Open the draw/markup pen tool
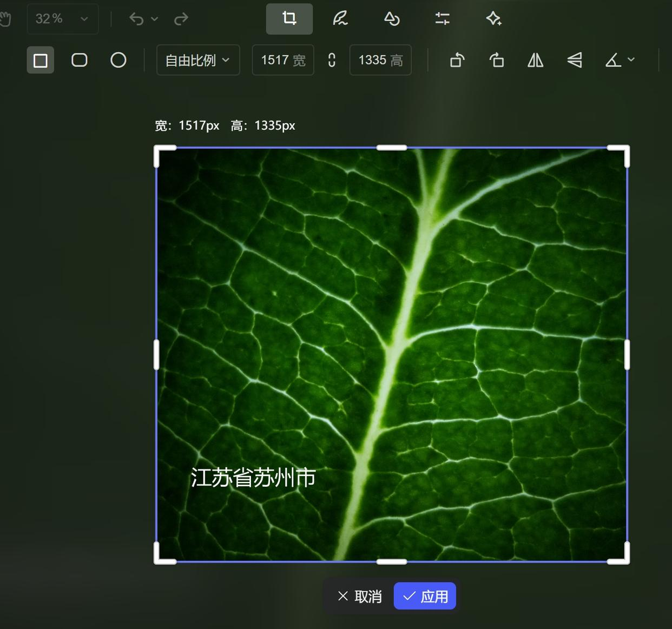 [x=340, y=19]
